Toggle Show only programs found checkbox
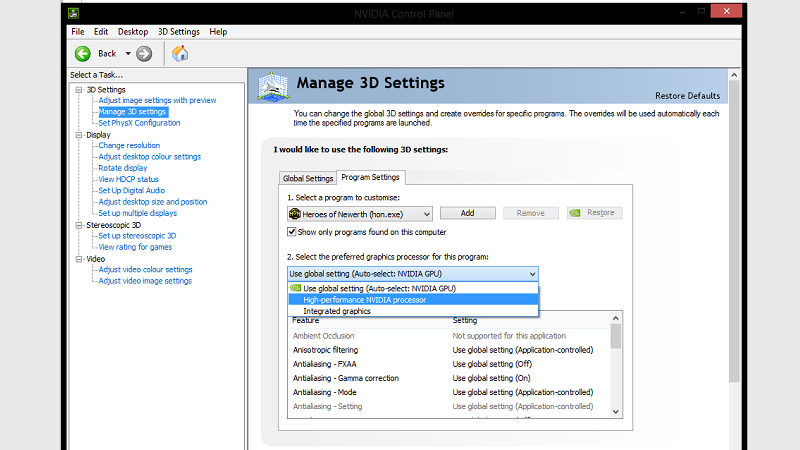The width and height of the screenshot is (800, 450). (x=292, y=232)
